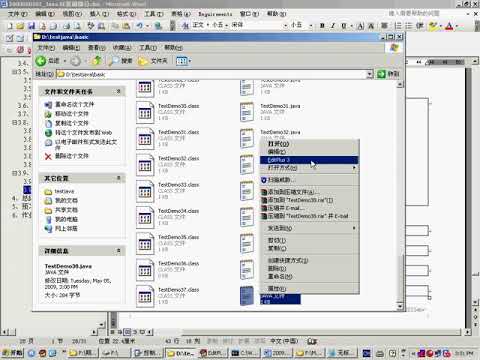Open the Word font color dropdown
The height and width of the screenshot is (360, 480).
pyautogui.click(x=457, y=26)
